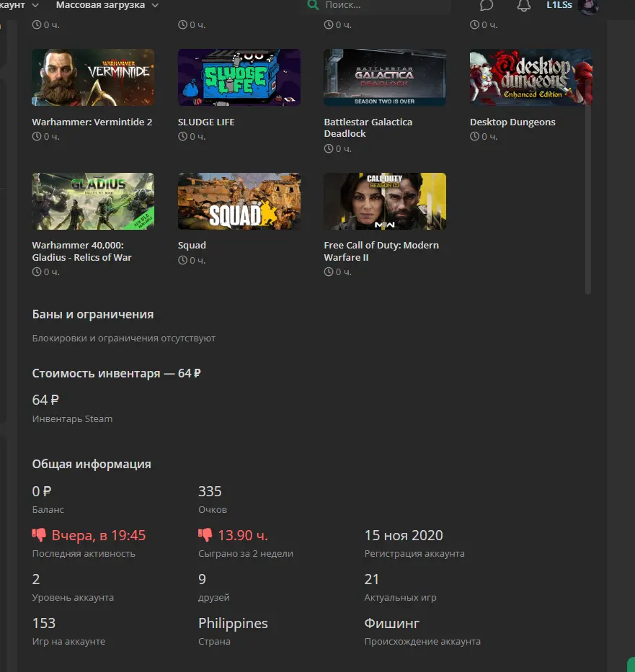The height and width of the screenshot is (672, 635).
Task: Click thumbs-down icon beside last activity
Action: click(39, 535)
